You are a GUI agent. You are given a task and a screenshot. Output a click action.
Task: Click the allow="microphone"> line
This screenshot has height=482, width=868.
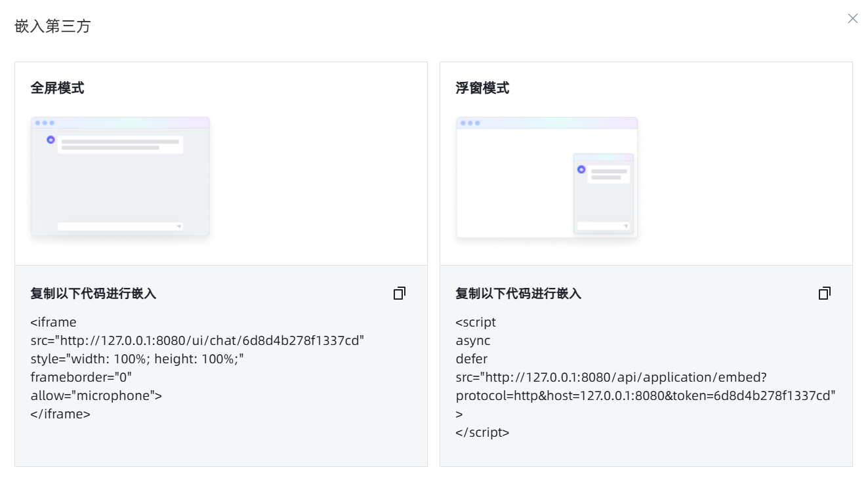(96, 395)
